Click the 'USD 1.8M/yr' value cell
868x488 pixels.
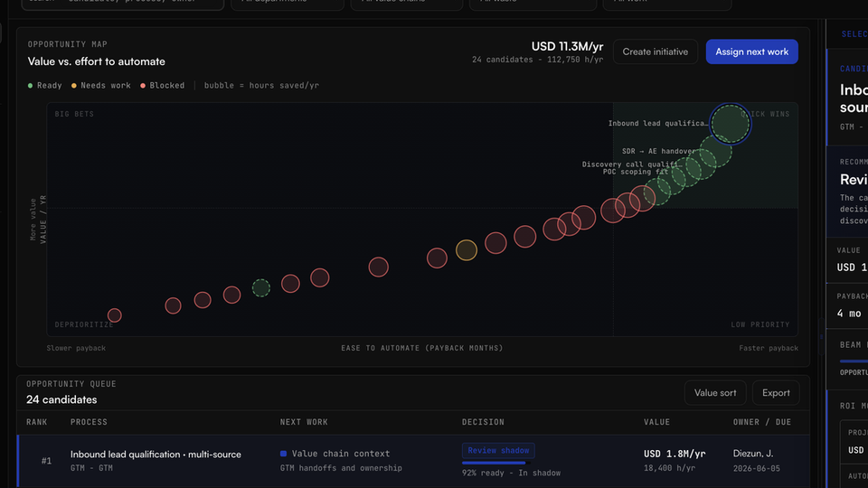(x=675, y=454)
